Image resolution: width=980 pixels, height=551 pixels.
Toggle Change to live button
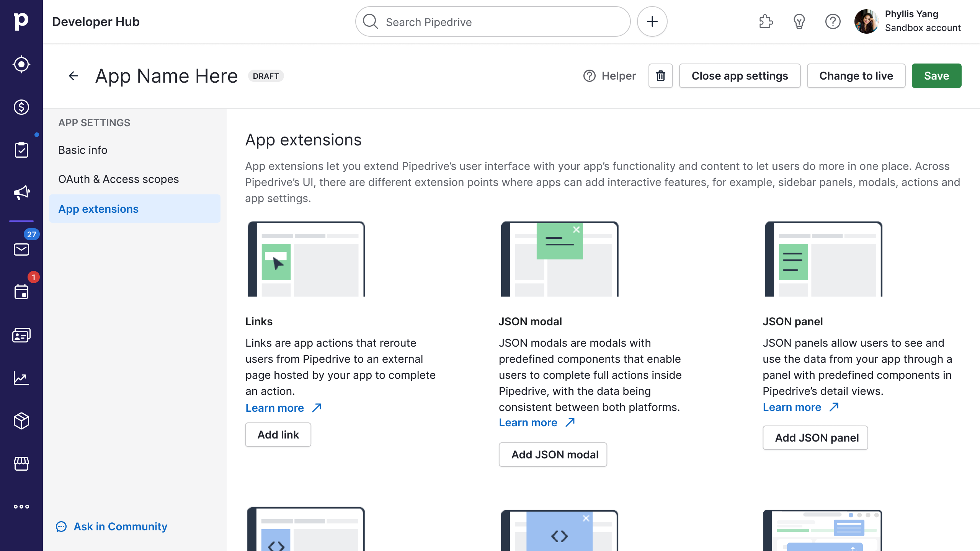[856, 75]
